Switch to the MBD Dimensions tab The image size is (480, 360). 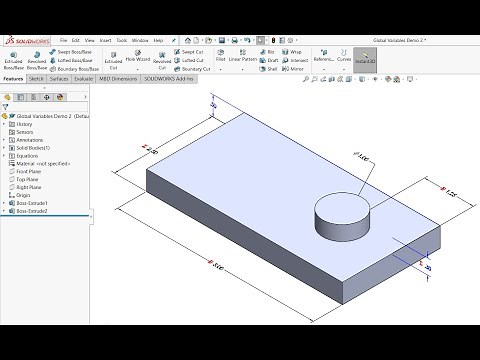[x=118, y=79]
